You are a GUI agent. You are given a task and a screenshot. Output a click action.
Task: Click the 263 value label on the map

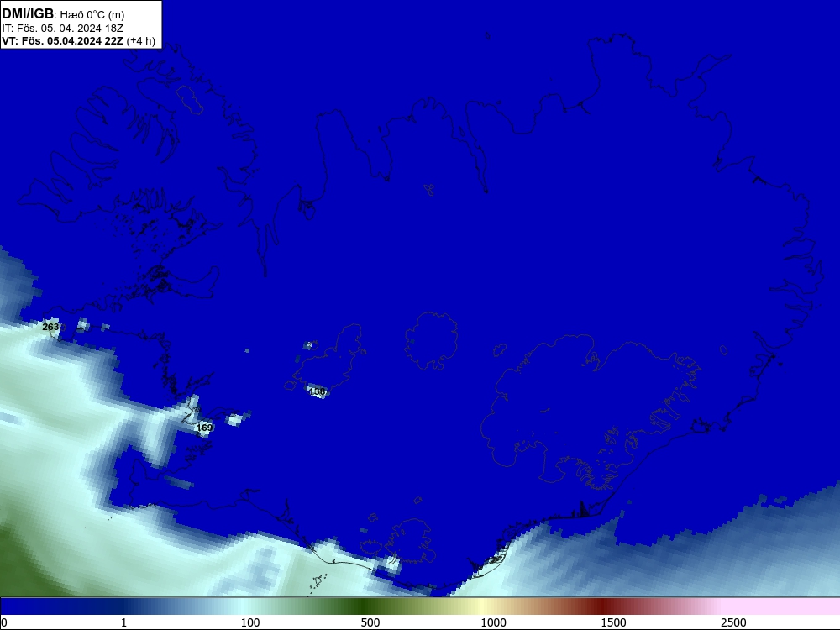point(50,327)
